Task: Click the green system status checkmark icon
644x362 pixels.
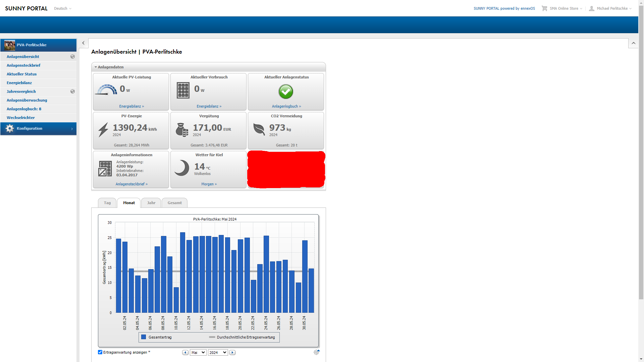Action: (x=286, y=91)
